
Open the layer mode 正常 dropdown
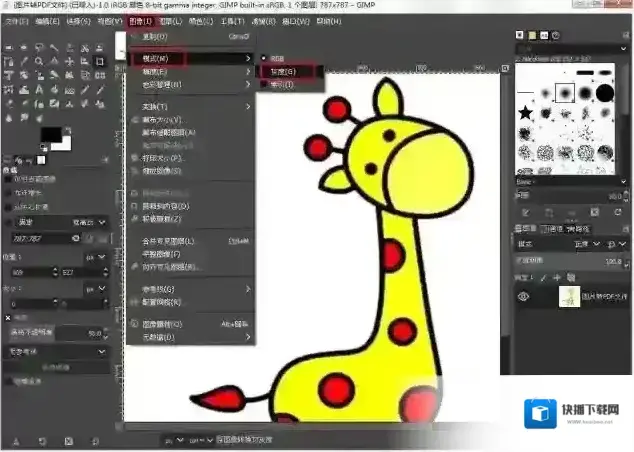(x=585, y=243)
